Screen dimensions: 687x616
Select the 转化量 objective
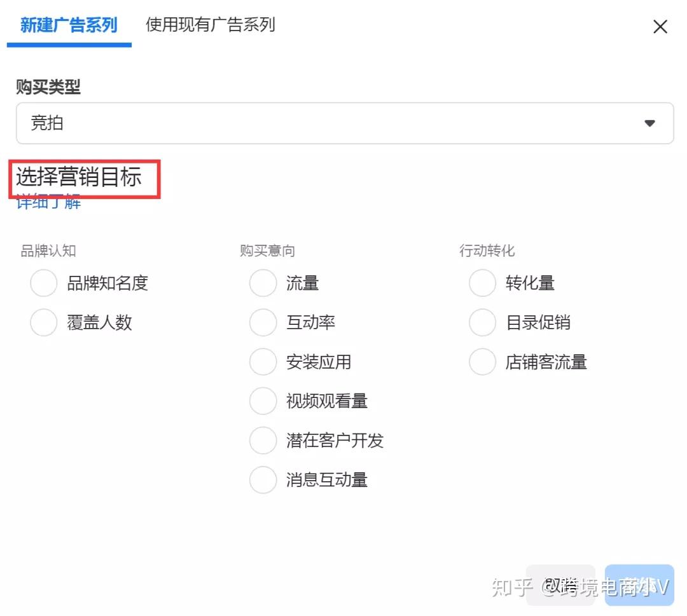pyautogui.click(x=482, y=283)
